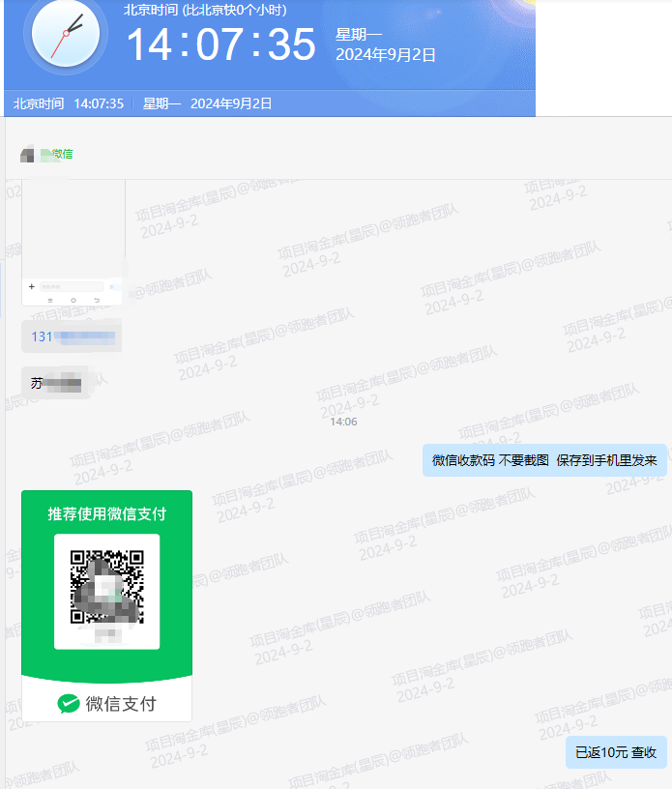The width and height of the screenshot is (672, 789).
Task: Click the analog clock face icon
Action: point(66,34)
